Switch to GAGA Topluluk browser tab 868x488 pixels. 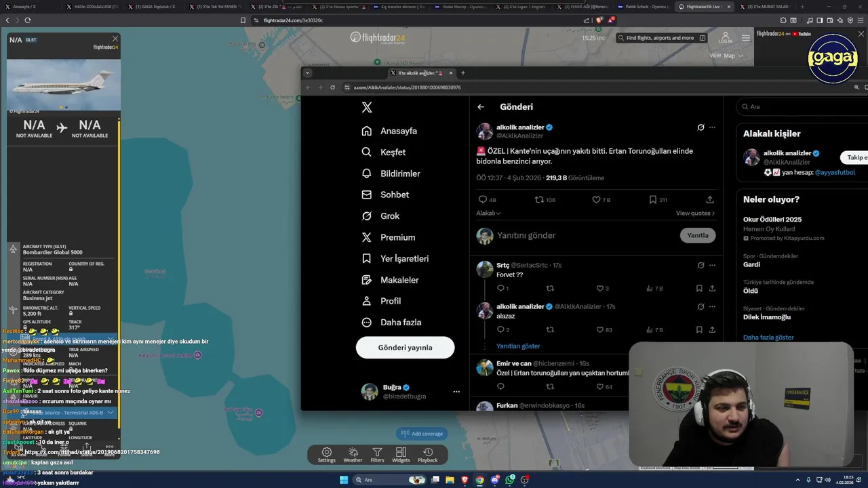[152, 6]
